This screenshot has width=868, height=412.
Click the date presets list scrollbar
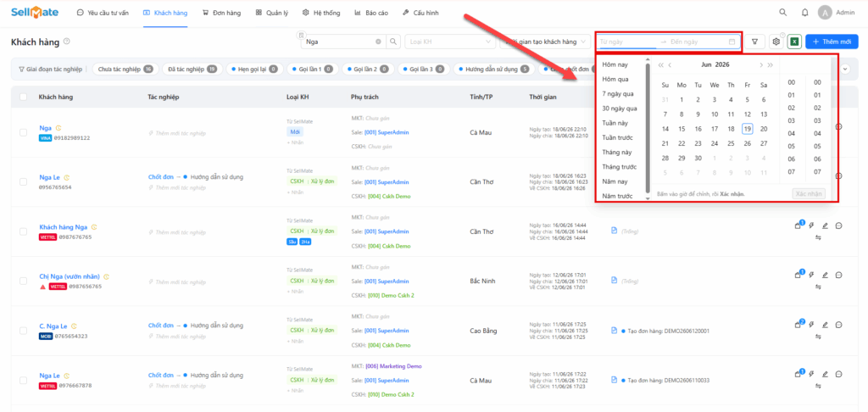click(x=648, y=127)
